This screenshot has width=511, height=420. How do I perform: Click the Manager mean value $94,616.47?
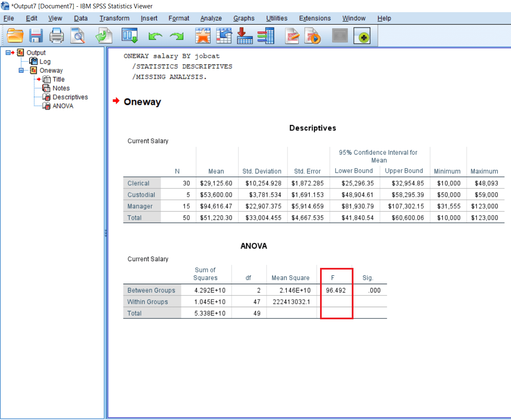(x=216, y=206)
